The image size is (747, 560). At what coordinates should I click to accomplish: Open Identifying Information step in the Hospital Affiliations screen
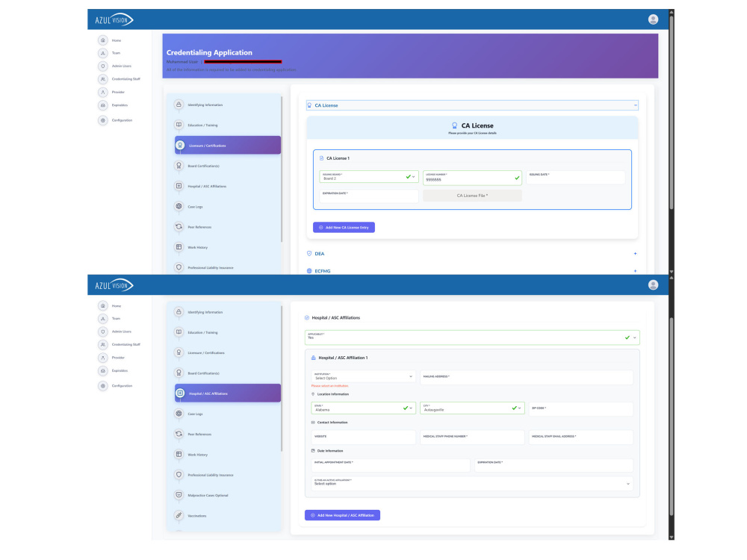205,312
